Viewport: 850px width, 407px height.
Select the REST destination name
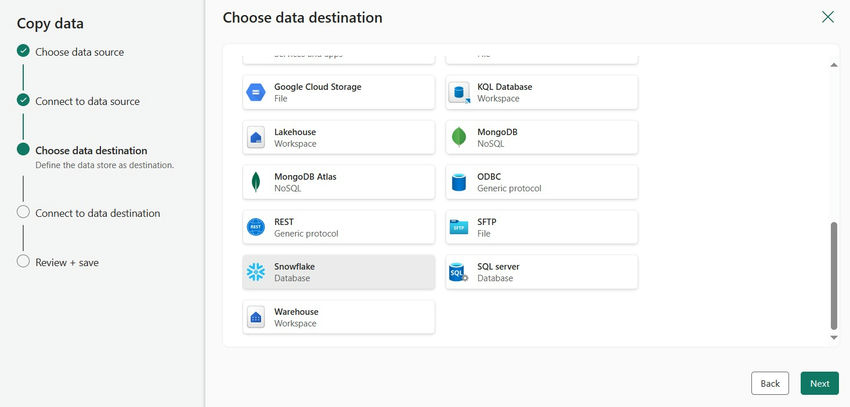pos(284,222)
